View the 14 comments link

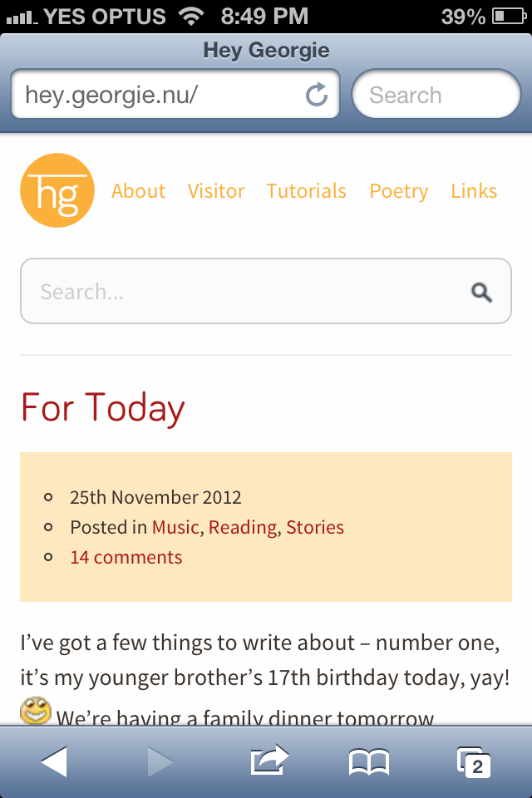point(126,557)
